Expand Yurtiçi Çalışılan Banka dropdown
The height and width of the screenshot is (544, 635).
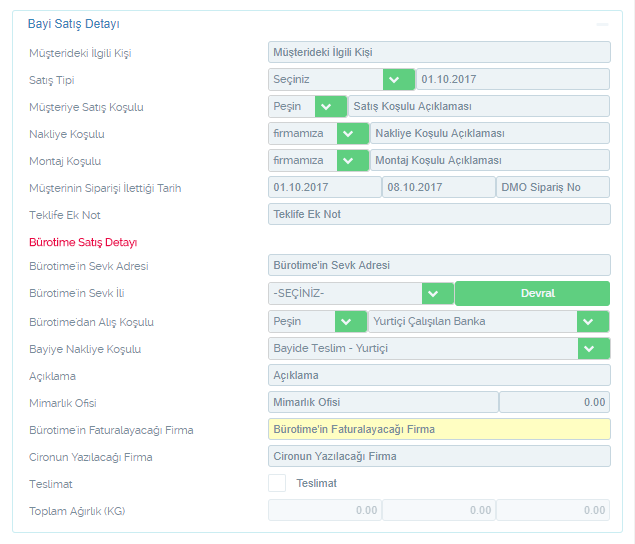593,322
